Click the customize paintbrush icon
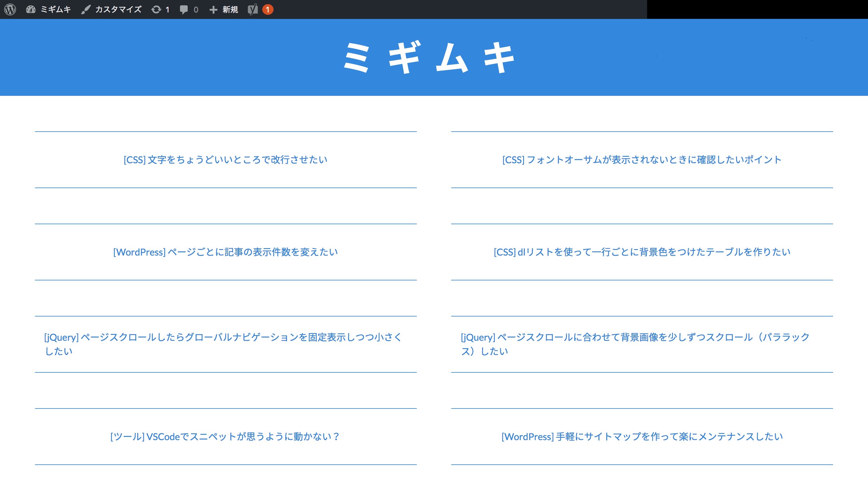Screen dimensions: 868x478 point(86,9)
